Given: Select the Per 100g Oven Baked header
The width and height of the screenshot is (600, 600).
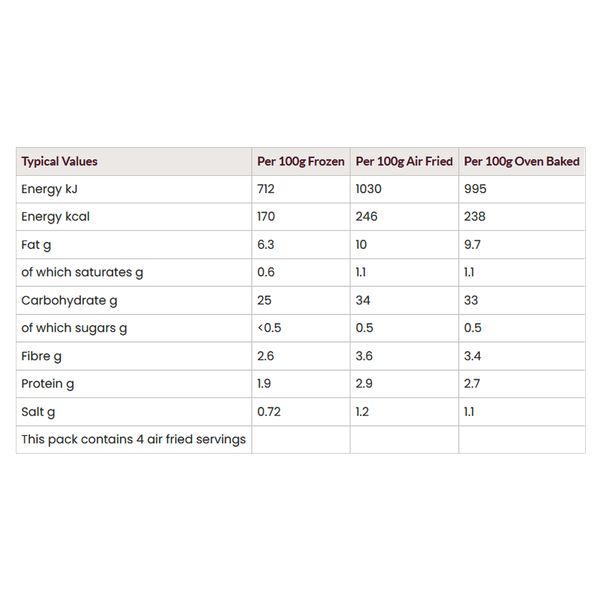Looking at the screenshot, I should (521, 161).
